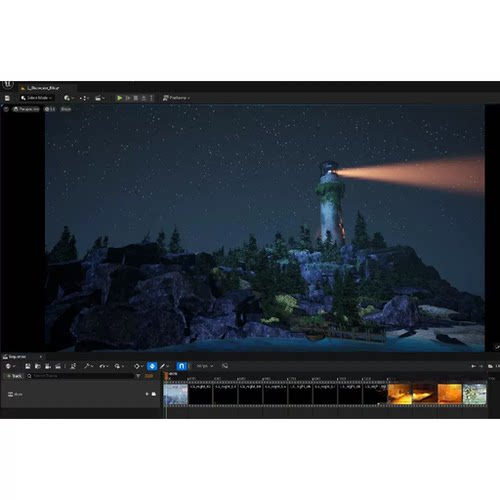Click the Unreal Engine logo icon

(x=7, y=85)
